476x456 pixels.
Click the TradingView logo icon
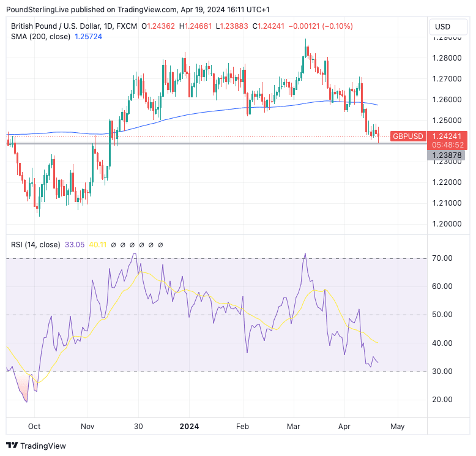[x=12, y=446]
